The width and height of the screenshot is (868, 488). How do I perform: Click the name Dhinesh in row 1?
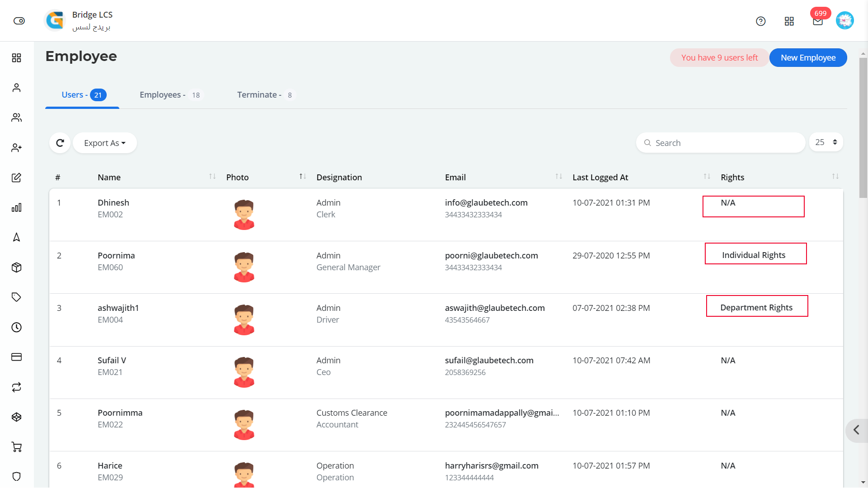(x=113, y=203)
